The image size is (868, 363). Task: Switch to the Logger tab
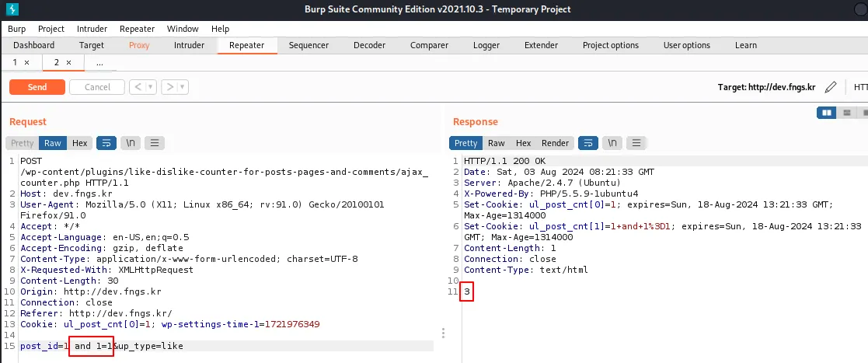point(486,45)
